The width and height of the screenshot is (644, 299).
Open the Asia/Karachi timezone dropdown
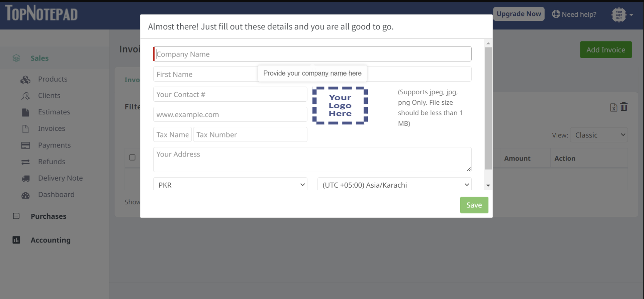[394, 185]
